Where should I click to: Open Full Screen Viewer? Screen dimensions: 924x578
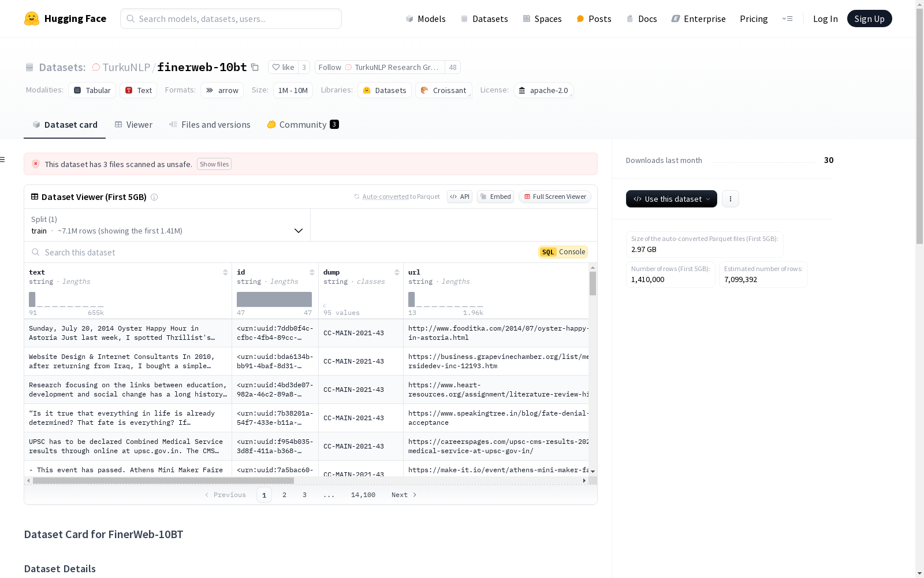pyautogui.click(x=555, y=197)
